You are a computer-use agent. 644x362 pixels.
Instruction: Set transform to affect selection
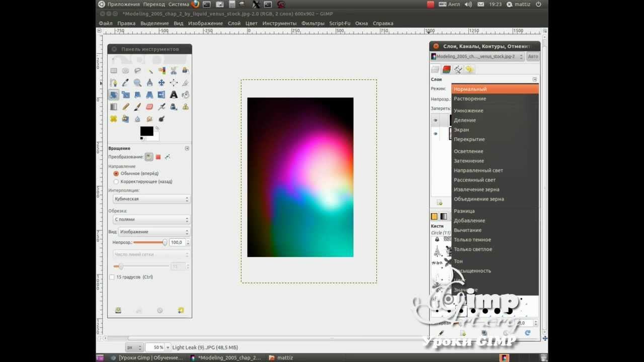pos(158,157)
